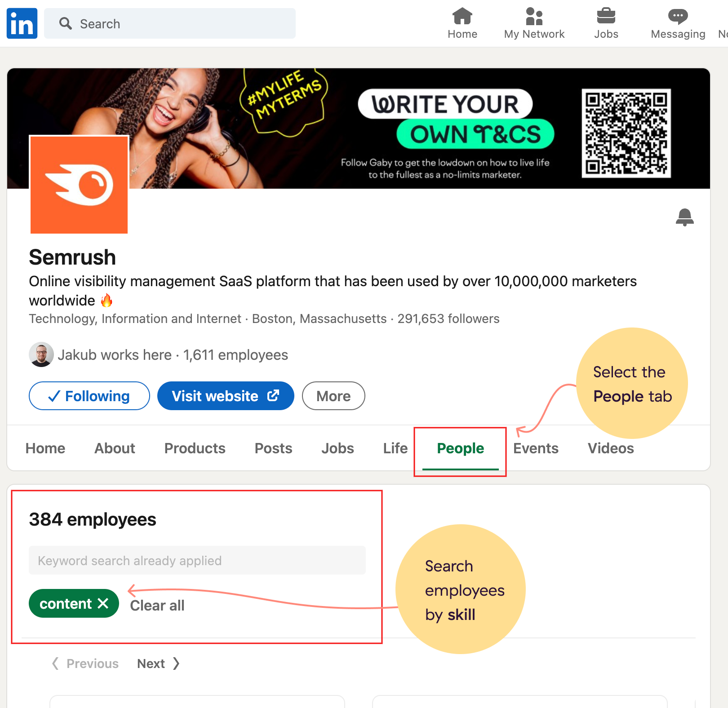Click the left chevron beside Previous
This screenshot has width=728, height=708.
[x=55, y=664]
